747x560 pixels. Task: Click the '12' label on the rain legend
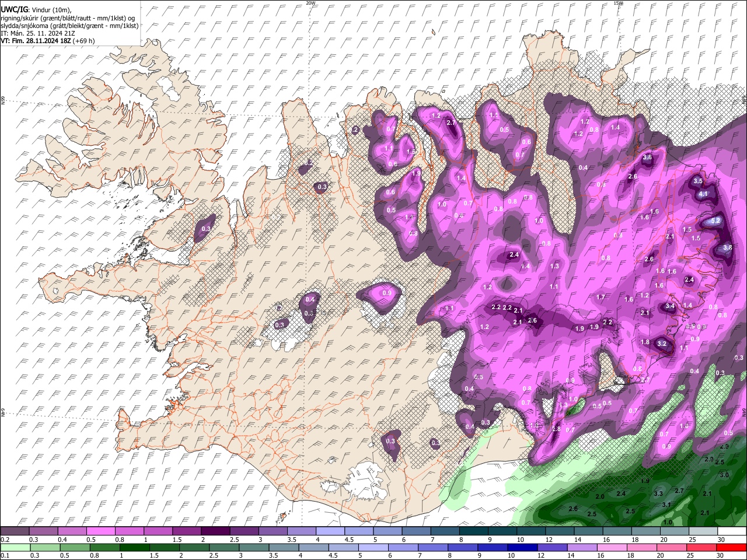pyautogui.click(x=542, y=555)
